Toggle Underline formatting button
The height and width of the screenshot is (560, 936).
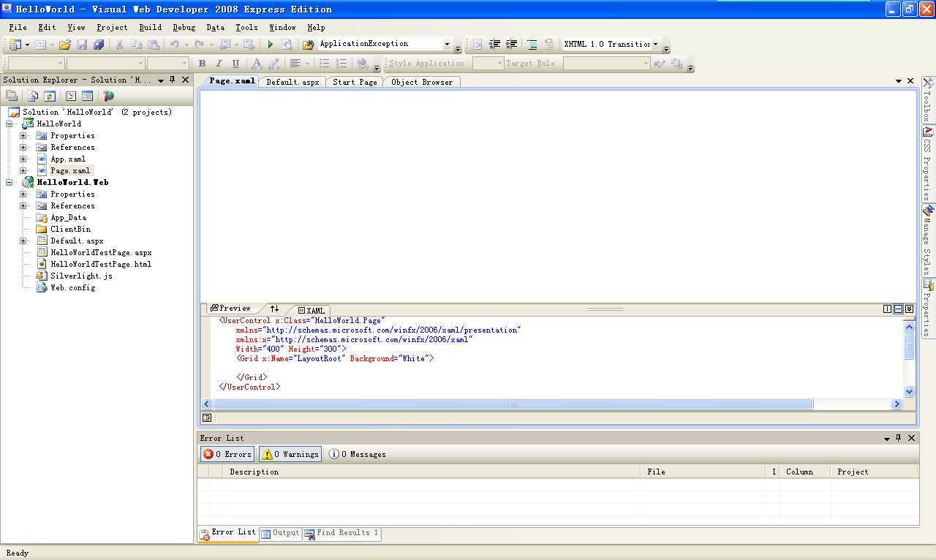coord(235,64)
